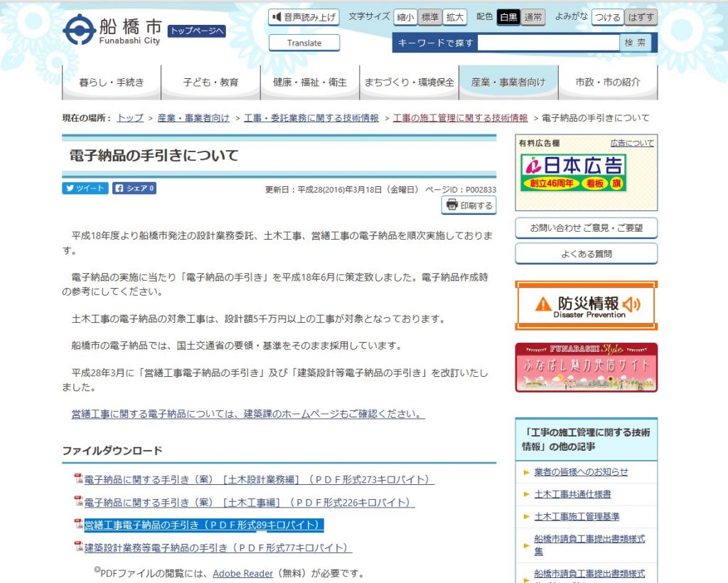
Task: Switch color scheme to 白黒
Action: 508,17
